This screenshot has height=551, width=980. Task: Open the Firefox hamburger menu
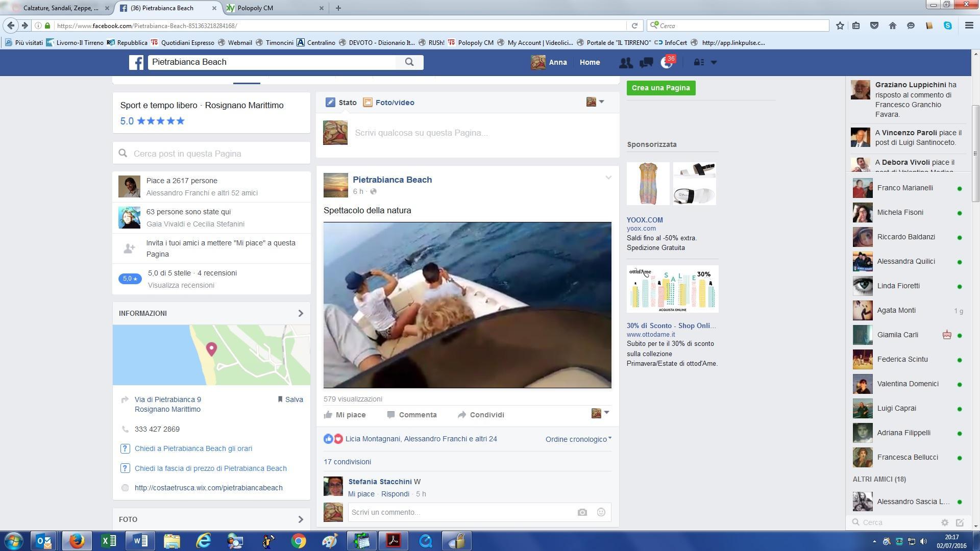[969, 26]
